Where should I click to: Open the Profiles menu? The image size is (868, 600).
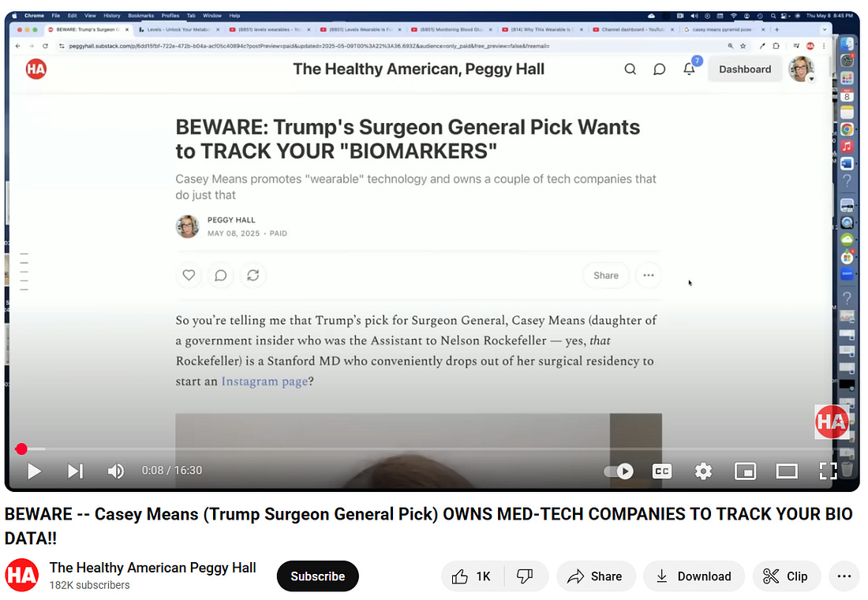point(170,16)
